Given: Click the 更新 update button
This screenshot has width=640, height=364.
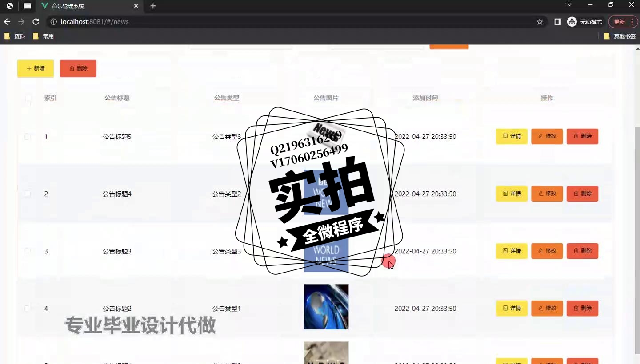Looking at the screenshot, I should 620,22.
